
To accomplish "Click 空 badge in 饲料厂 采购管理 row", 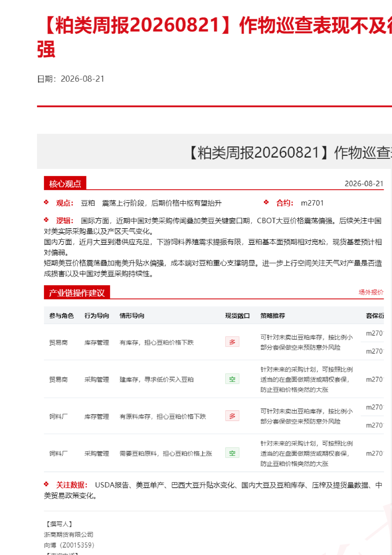I will point(232,453).
